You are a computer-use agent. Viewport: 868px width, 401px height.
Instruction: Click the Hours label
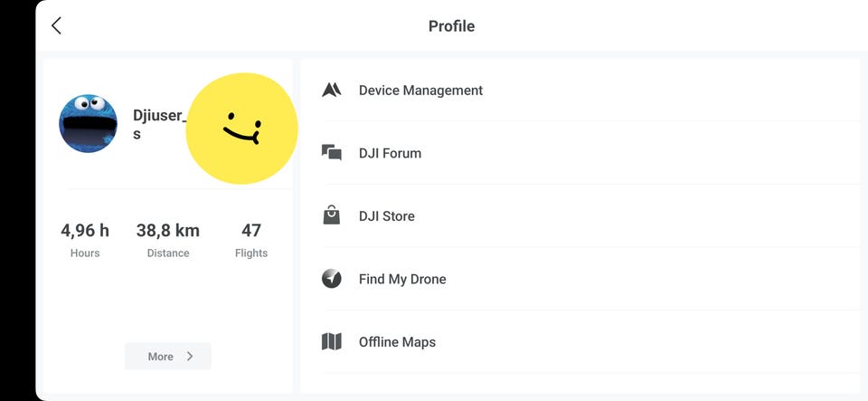tap(85, 253)
